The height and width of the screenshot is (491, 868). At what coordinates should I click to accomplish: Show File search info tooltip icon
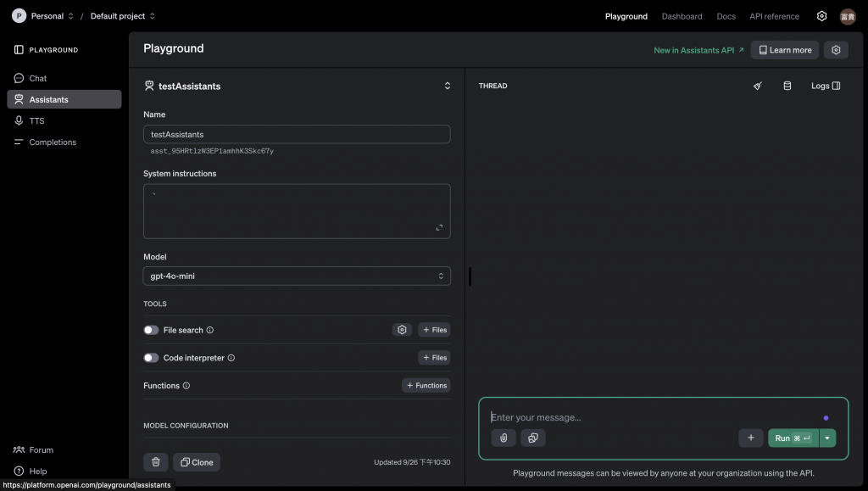click(x=210, y=330)
